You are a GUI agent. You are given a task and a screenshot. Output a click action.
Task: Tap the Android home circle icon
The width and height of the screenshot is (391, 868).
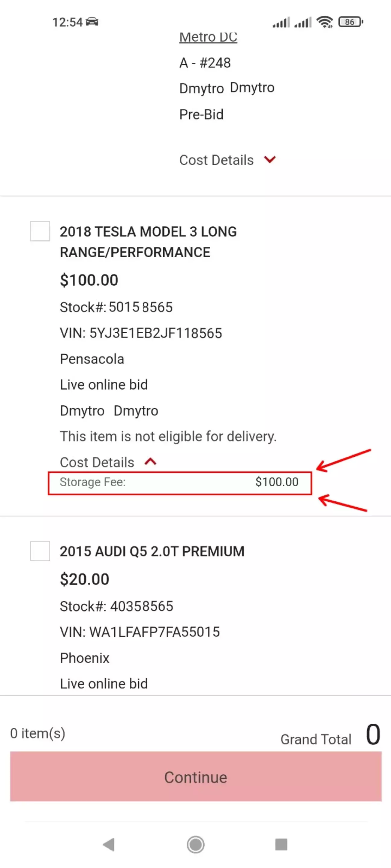[195, 844]
